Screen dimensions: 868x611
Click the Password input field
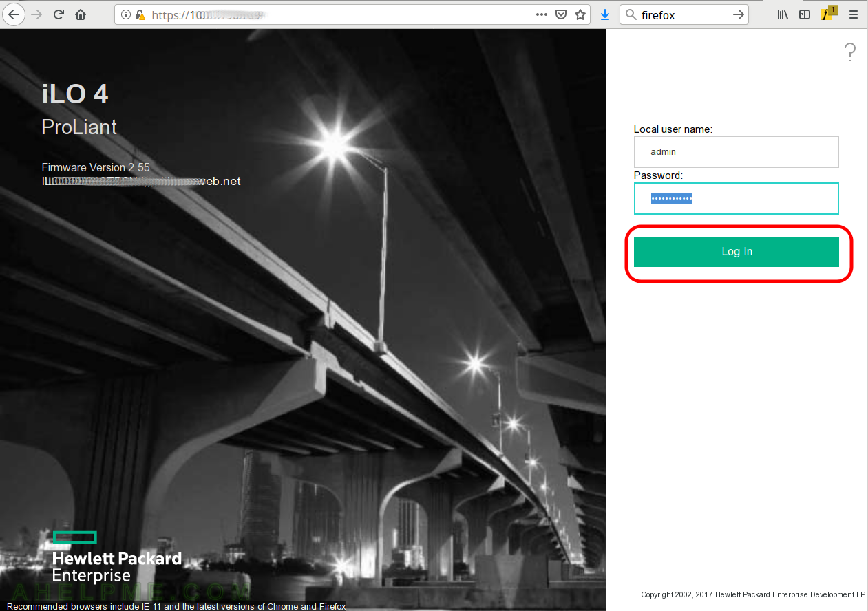pyautogui.click(x=736, y=199)
